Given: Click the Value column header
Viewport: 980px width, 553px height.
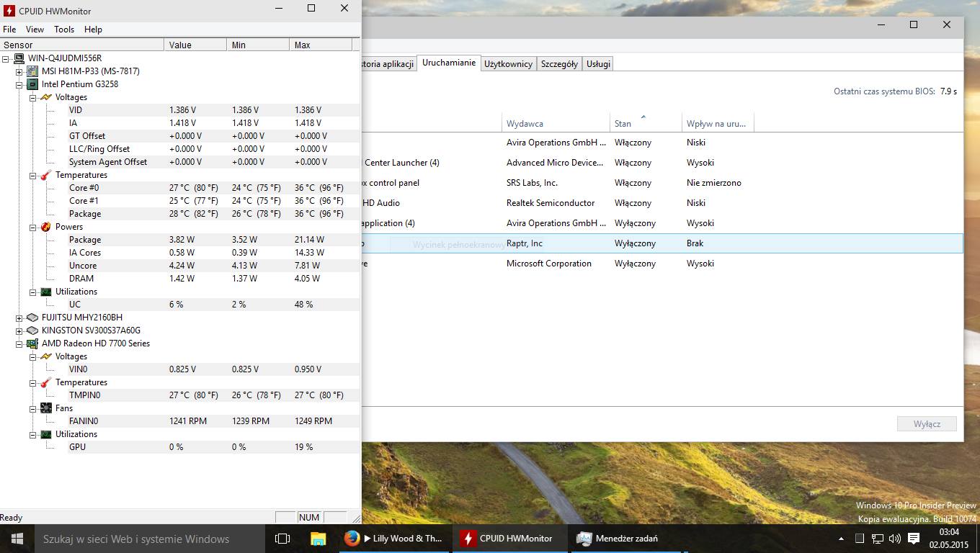Looking at the screenshot, I should click(x=195, y=45).
